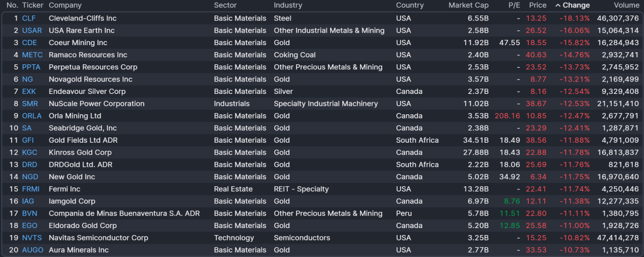Viewport: 644px width, 257px height.
Task: Sort by the Industry column header
Action: pyautogui.click(x=288, y=5)
